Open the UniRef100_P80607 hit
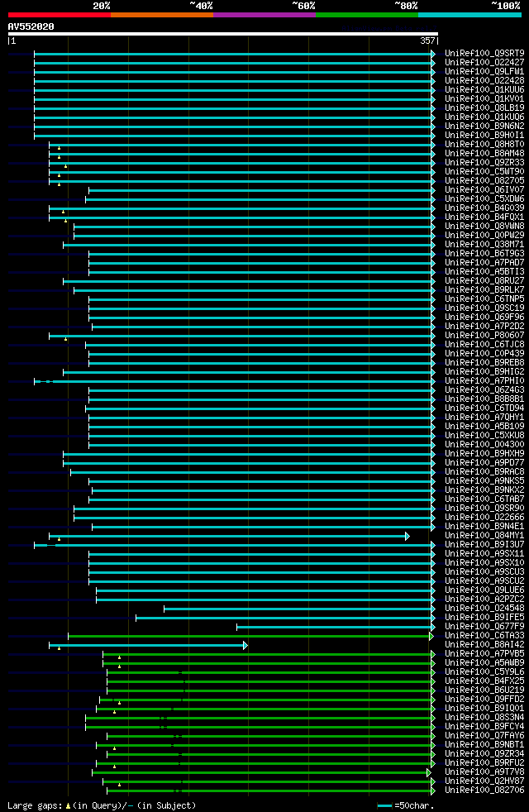This screenshot has height=812, width=529. point(484,335)
